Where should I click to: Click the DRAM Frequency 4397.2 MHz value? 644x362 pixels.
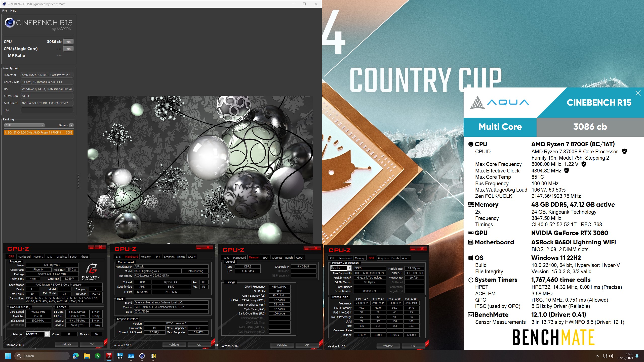(x=279, y=287)
